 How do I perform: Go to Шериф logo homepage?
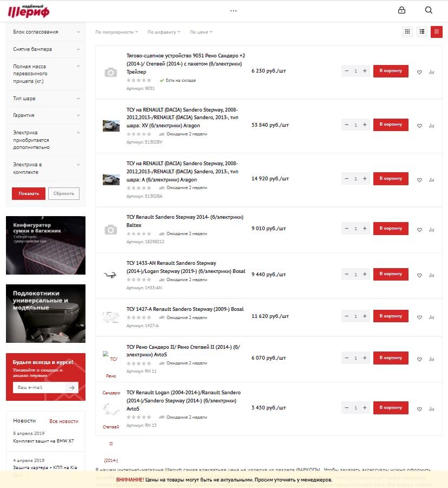click(x=29, y=11)
